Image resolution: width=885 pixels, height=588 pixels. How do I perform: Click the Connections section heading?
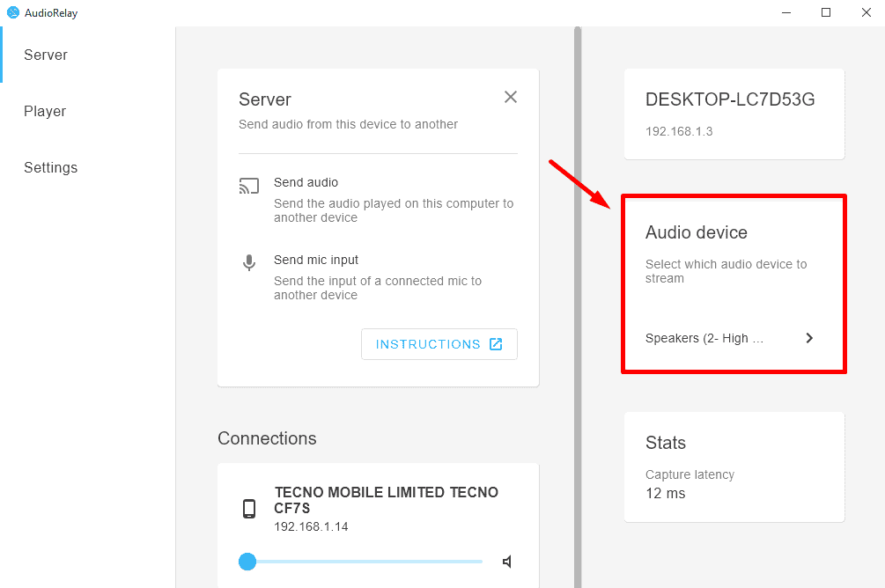267,438
